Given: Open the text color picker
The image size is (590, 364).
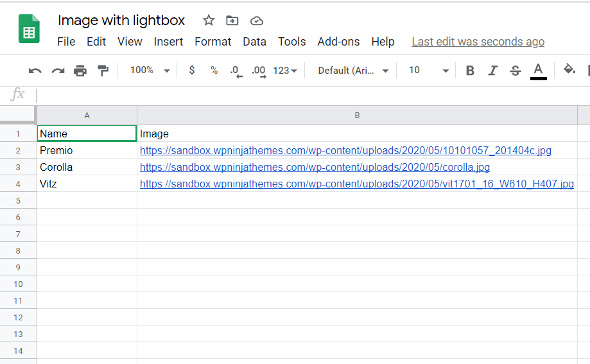Looking at the screenshot, I should 538,71.
